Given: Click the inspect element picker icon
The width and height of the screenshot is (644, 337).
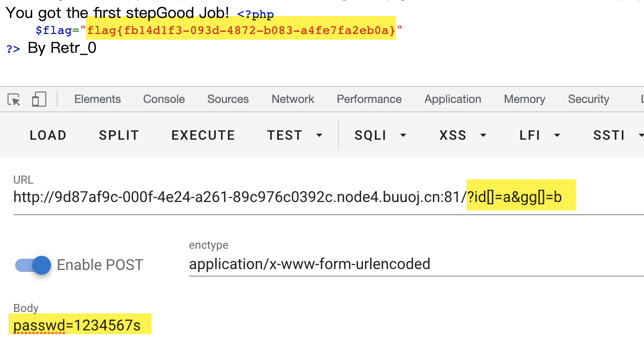Looking at the screenshot, I should pos(14,99).
